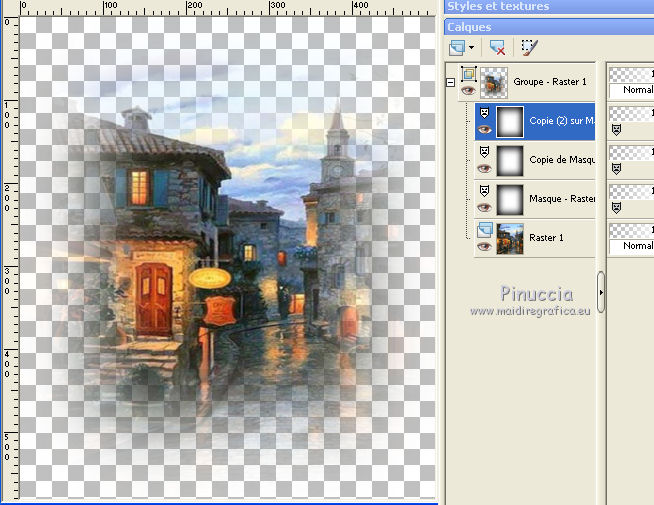This screenshot has width=654, height=505.
Task: Toggle visibility of Masque - Raster layer
Action: click(484, 207)
